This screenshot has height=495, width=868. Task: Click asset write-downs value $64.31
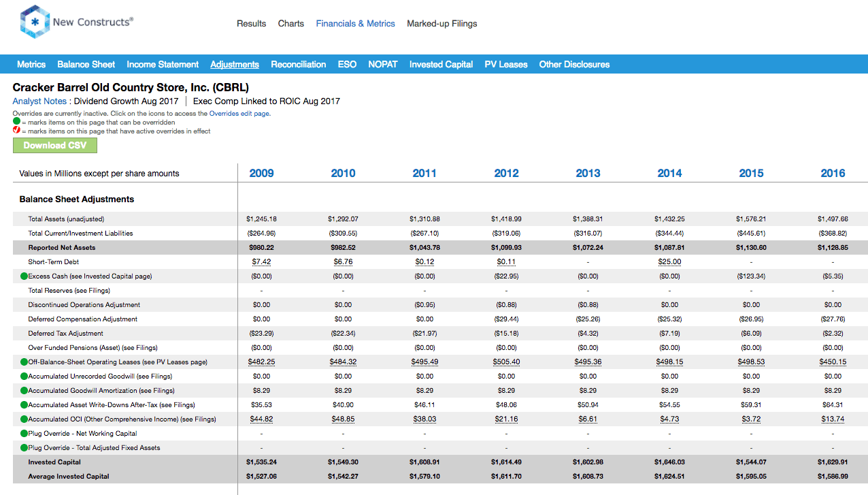pyautogui.click(x=833, y=405)
